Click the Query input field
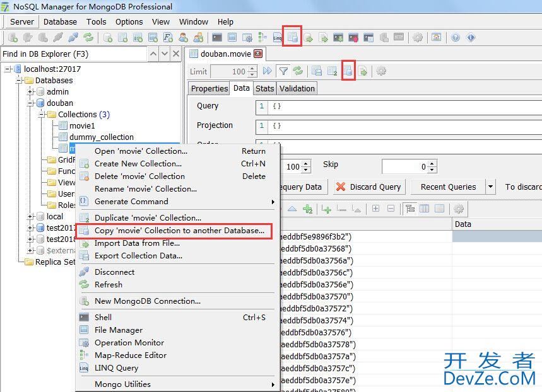 [x=399, y=107]
